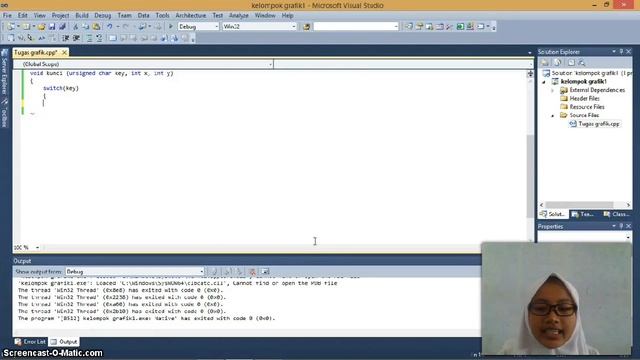Toggle auto-hide pin on the Solution Explorer panel

[x=621, y=52]
